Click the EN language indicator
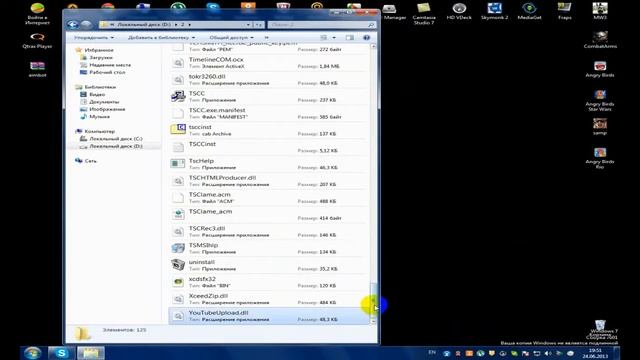Image resolution: width=640 pixels, height=360 pixels. point(432,353)
